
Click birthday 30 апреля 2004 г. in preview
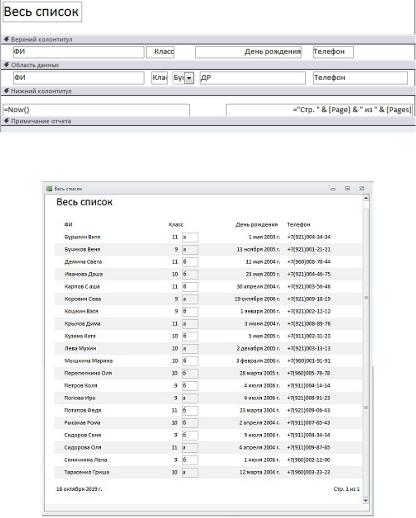(258, 287)
